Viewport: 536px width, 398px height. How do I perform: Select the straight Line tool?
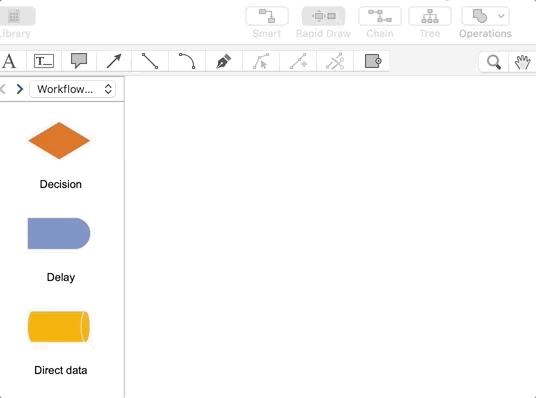coord(150,62)
